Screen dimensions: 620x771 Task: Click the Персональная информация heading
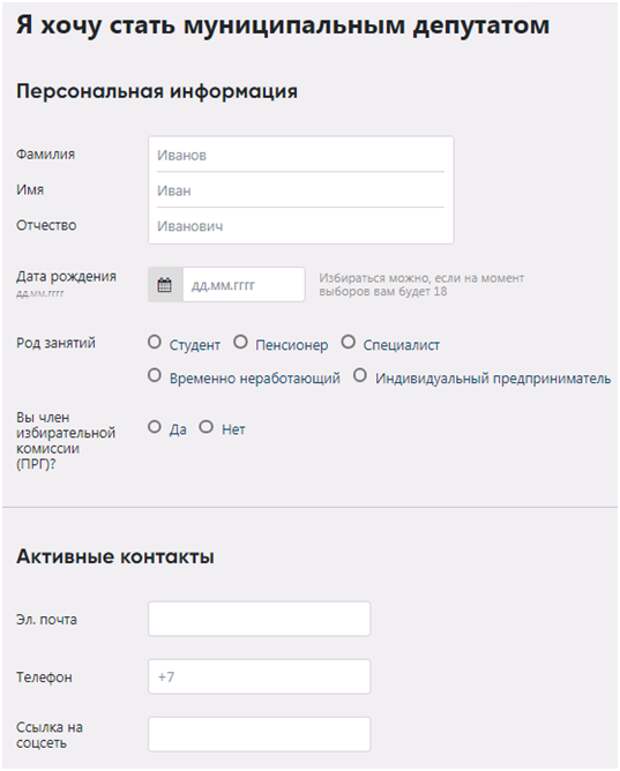[157, 91]
